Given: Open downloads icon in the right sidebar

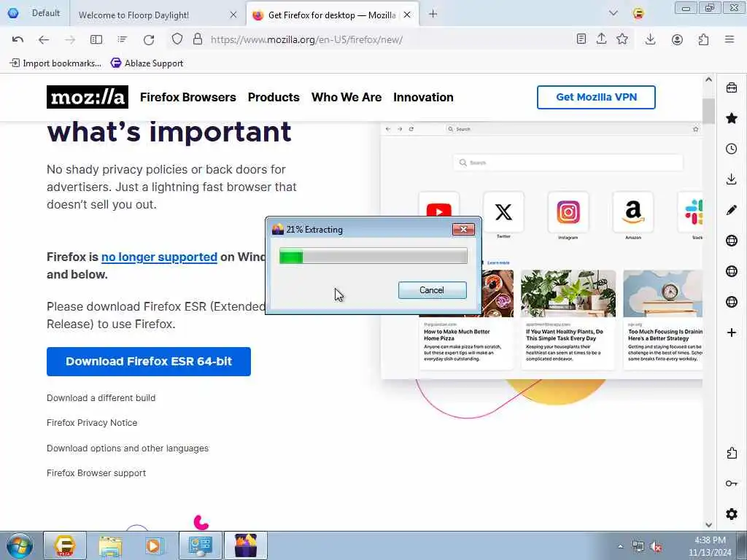Looking at the screenshot, I should click(x=732, y=179).
